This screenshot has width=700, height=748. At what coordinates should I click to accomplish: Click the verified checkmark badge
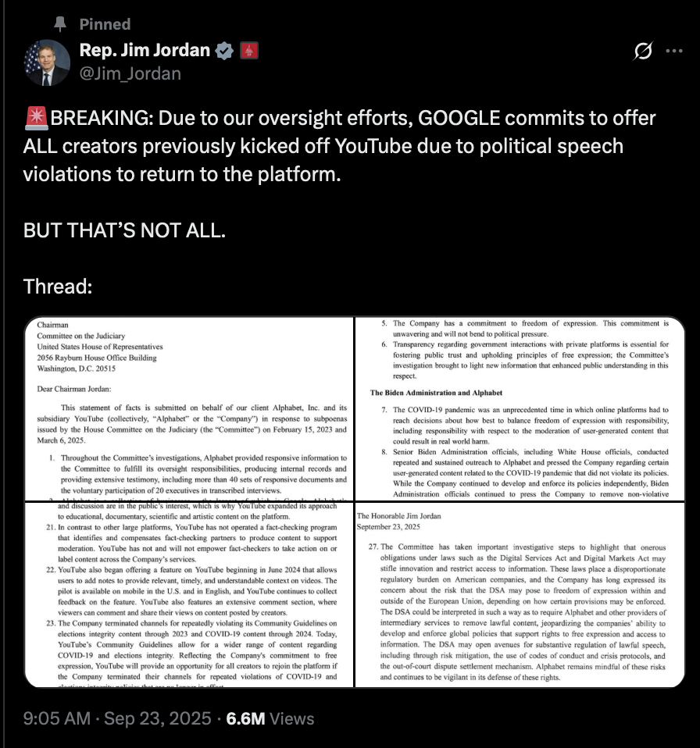point(224,52)
